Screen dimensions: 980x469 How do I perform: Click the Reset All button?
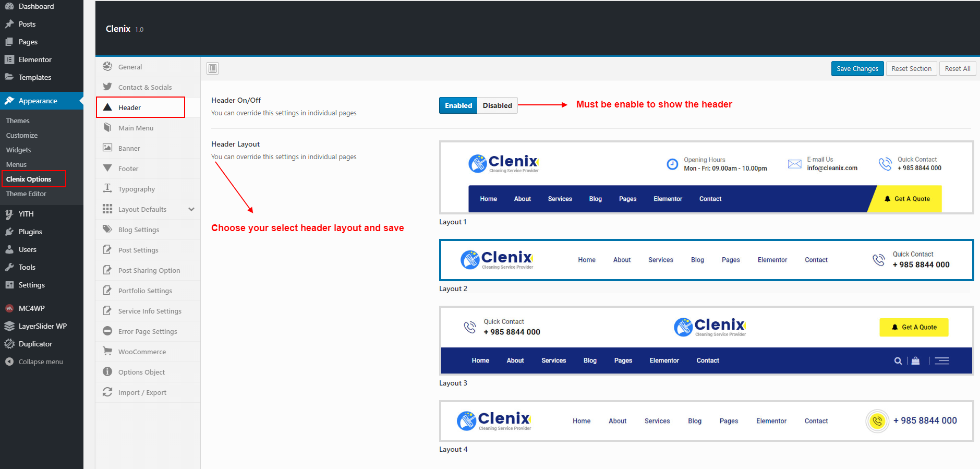[x=958, y=68]
